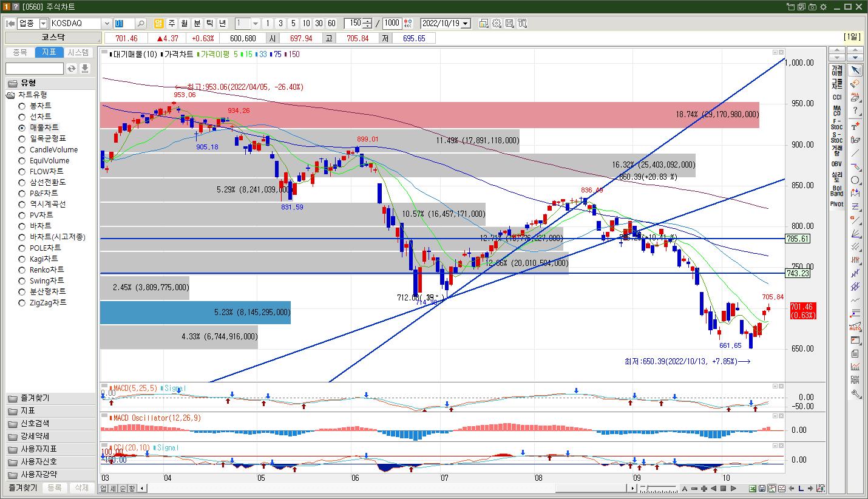The image size is (868, 499).
Task: Click the 60 interval button
Action: [x=331, y=24]
